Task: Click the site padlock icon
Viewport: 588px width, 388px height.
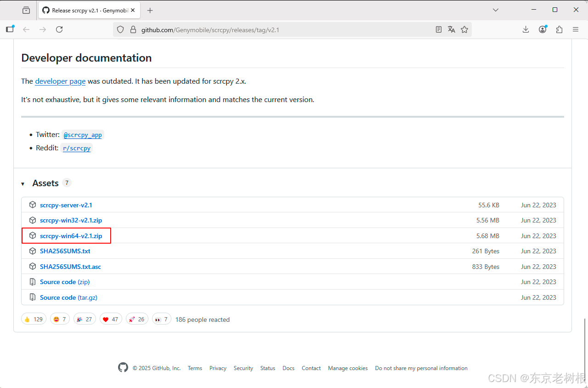Action: click(133, 29)
